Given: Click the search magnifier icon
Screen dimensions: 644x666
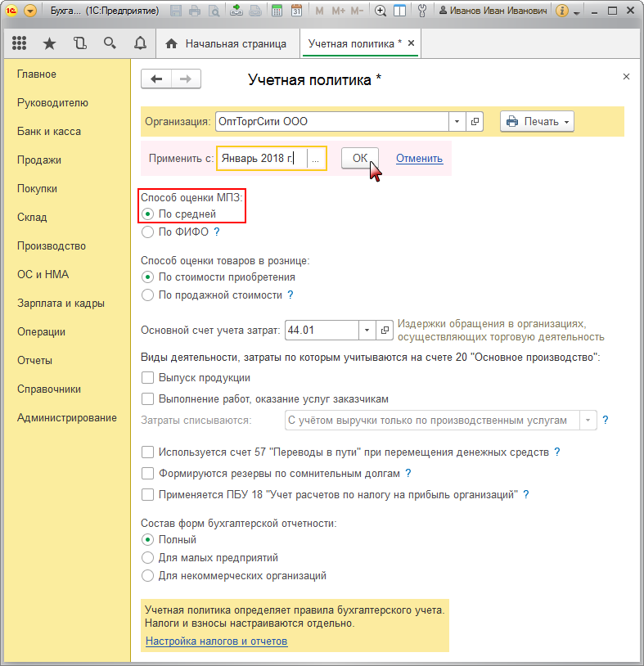Looking at the screenshot, I should point(110,43).
